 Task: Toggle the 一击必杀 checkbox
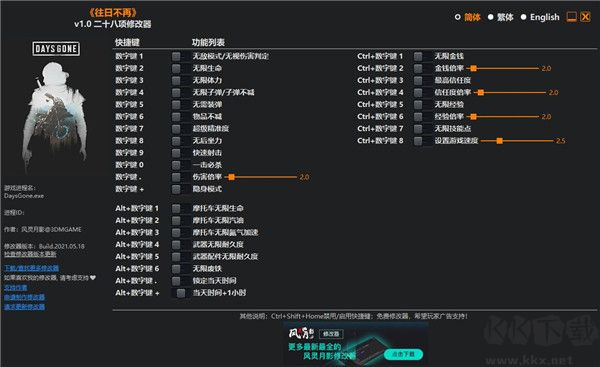pos(176,165)
